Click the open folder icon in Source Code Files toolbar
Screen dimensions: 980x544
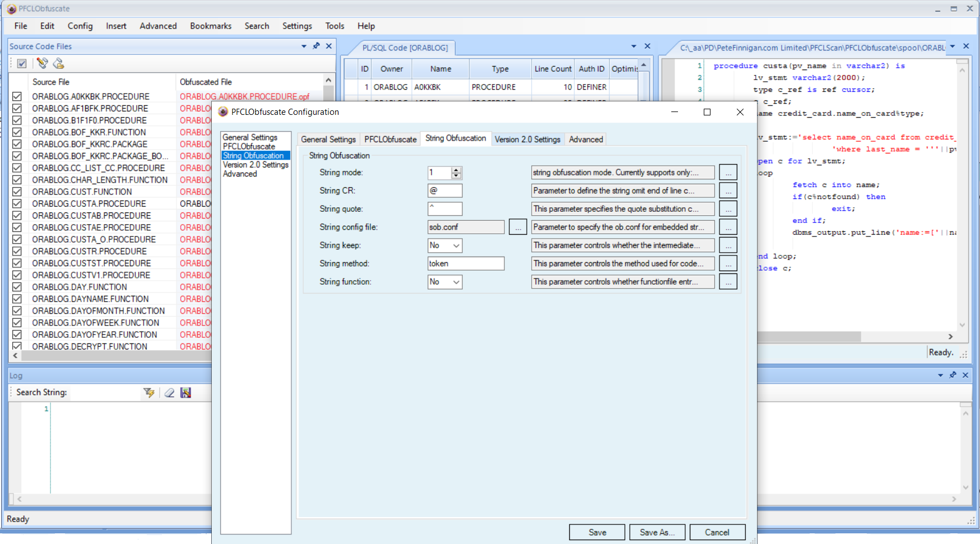click(58, 63)
